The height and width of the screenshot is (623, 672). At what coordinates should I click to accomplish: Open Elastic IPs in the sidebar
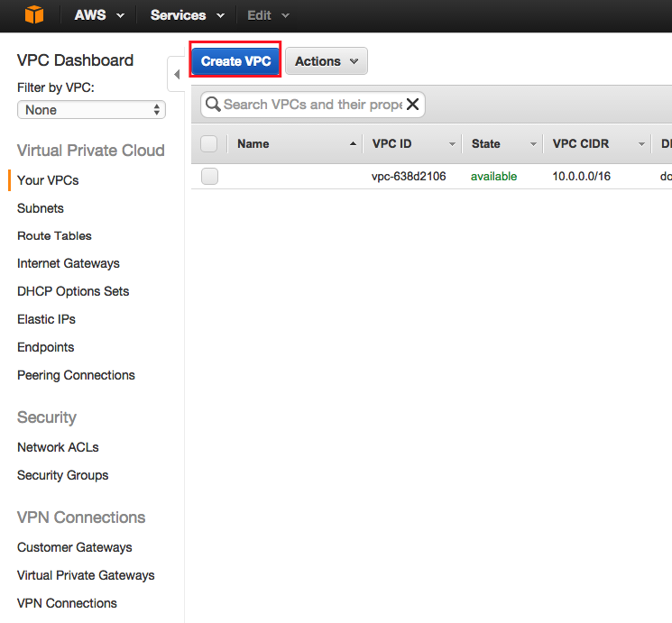46,319
